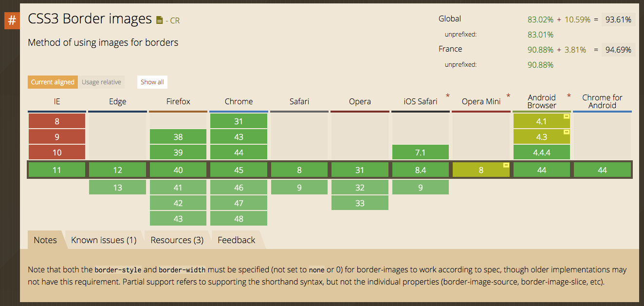Click the Chrome 45 current version cell
This screenshot has width=644, height=306.
pos(239,170)
